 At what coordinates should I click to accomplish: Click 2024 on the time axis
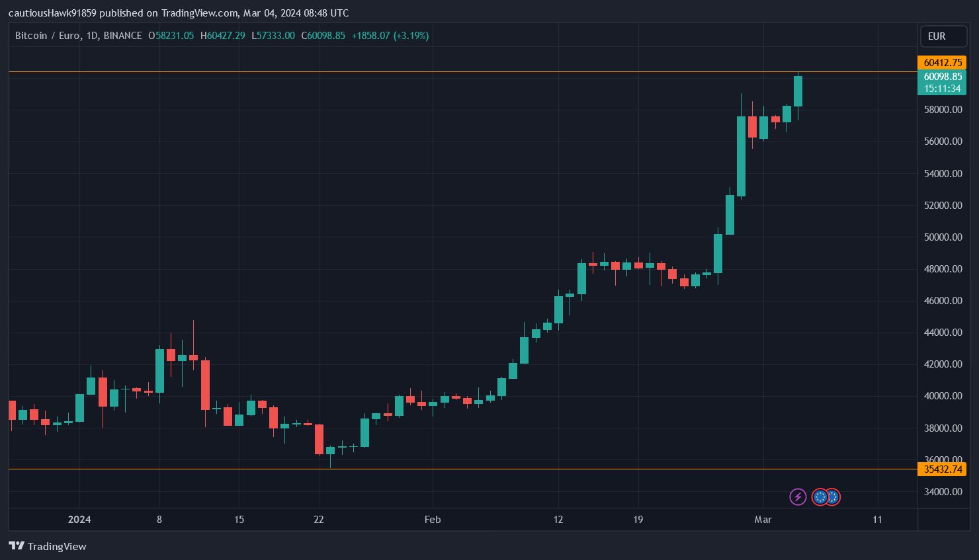(79, 520)
